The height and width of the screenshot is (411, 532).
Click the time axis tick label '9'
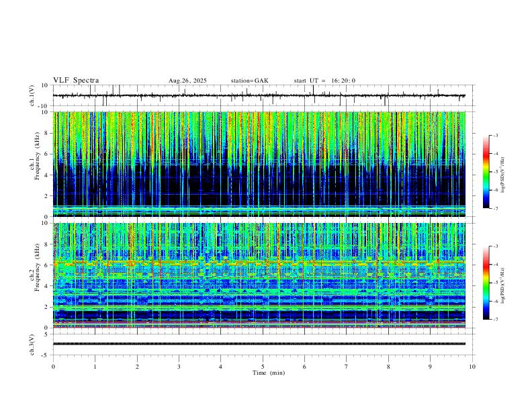tap(430, 367)
